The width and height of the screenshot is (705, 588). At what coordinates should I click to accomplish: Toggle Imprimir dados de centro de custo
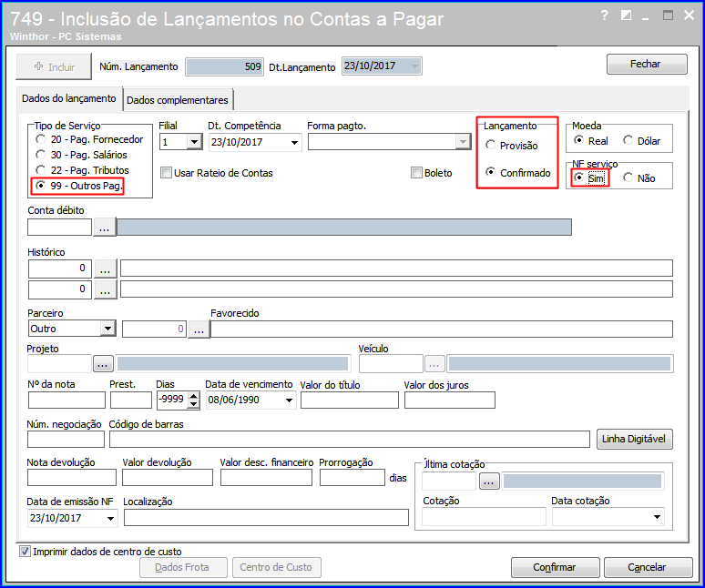point(25,551)
